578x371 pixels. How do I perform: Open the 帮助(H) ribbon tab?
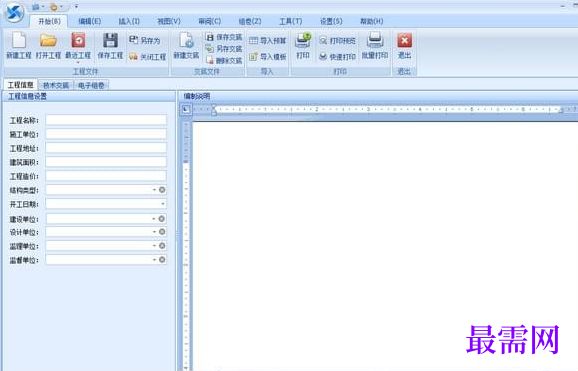[372, 21]
